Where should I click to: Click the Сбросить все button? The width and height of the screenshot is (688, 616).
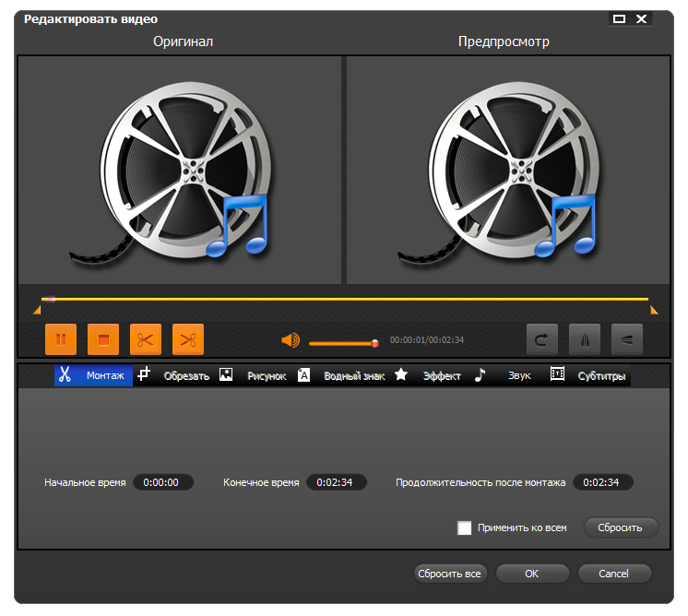pos(450,574)
